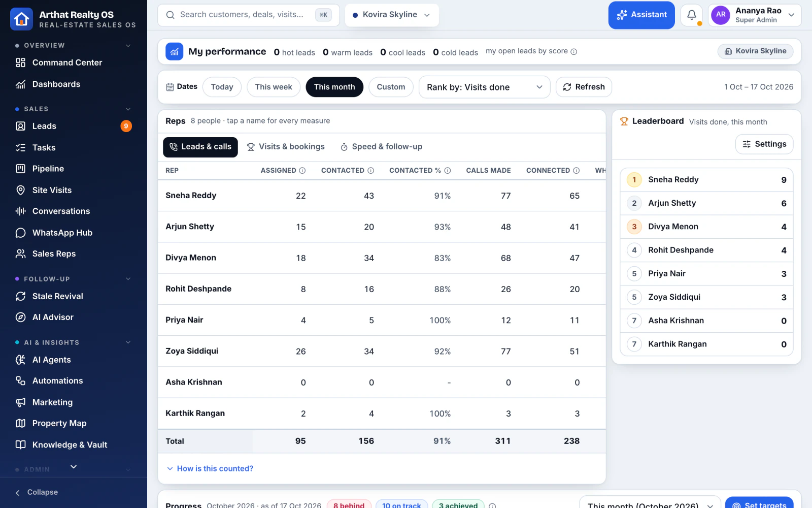Image resolution: width=812 pixels, height=508 pixels.
Task: Select the Custom date range filter
Action: (x=391, y=87)
